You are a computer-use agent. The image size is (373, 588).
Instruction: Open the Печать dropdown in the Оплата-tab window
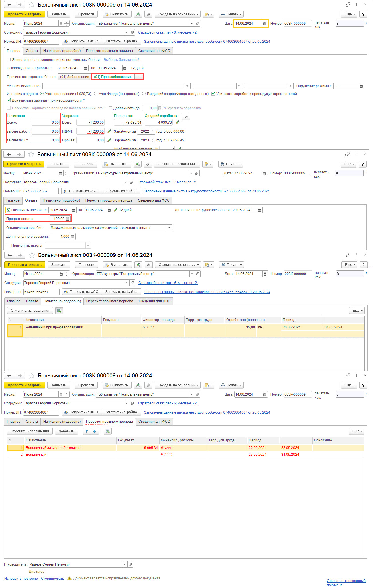(x=231, y=164)
